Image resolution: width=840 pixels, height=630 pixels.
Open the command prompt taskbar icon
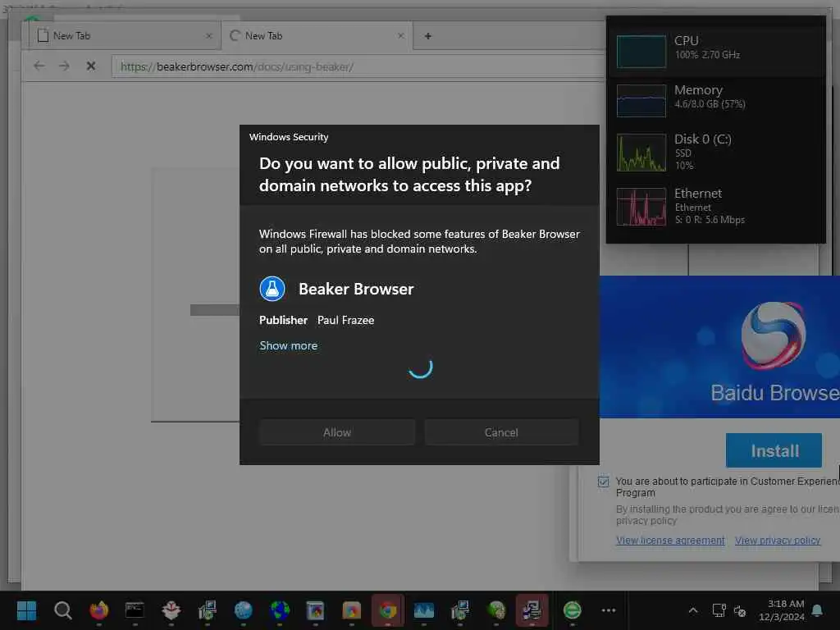135,610
